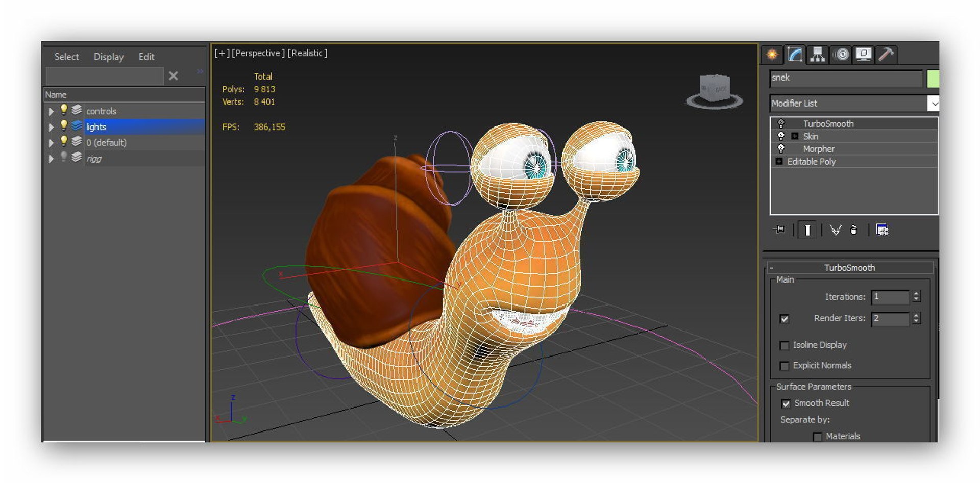Open the Display command panel tab

coord(864,54)
